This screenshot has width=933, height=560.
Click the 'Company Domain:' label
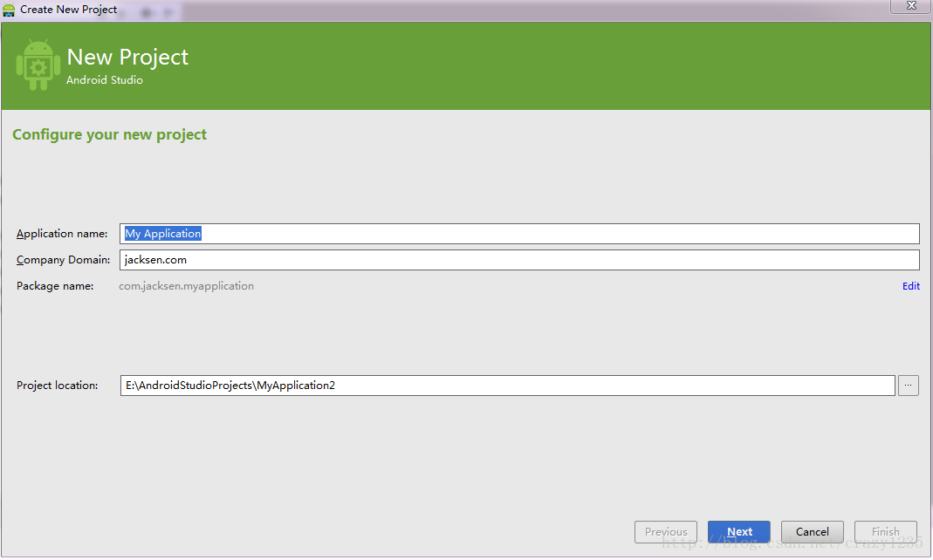point(63,260)
